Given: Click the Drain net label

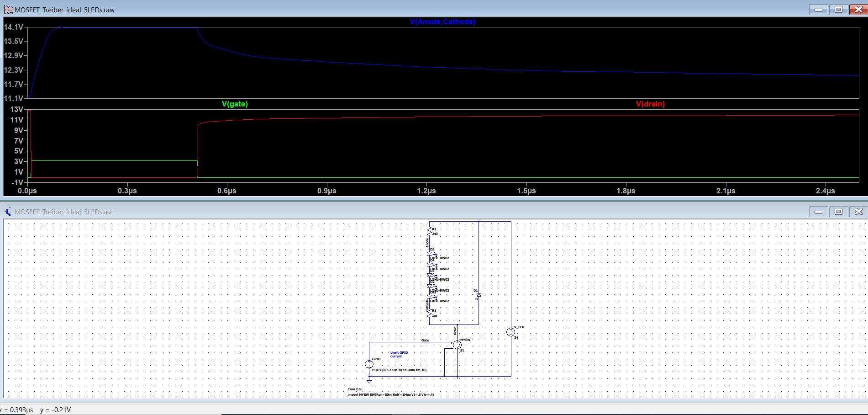Looking at the screenshot, I should pos(455,330).
